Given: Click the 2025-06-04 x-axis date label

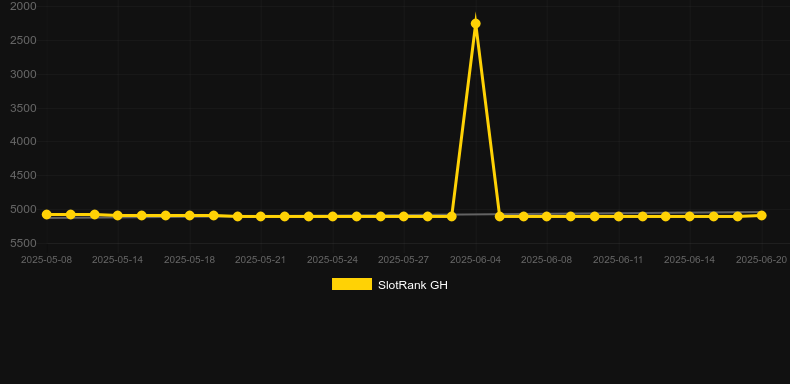Looking at the screenshot, I should point(475,260).
